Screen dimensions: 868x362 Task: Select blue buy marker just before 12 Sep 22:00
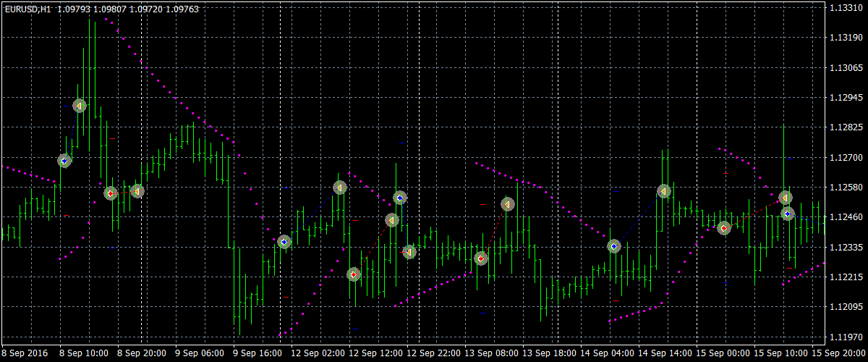tap(400, 198)
